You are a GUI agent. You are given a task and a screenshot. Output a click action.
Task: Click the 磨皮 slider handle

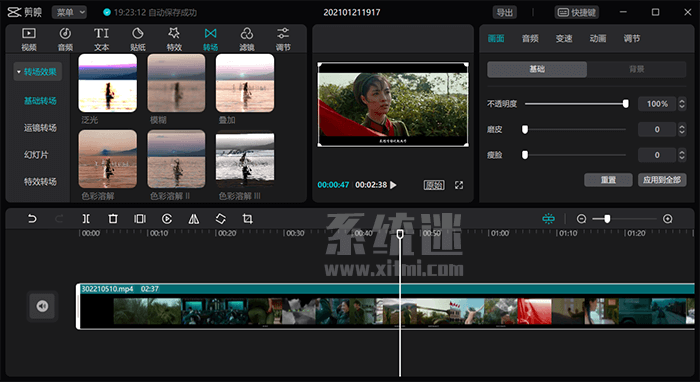pyautogui.click(x=525, y=129)
